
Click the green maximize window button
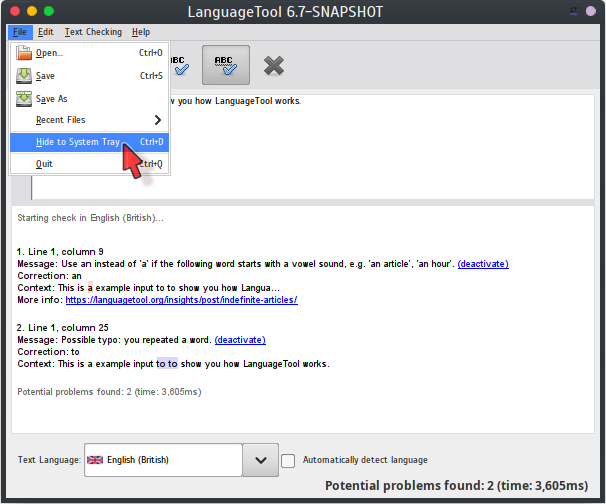49,11
